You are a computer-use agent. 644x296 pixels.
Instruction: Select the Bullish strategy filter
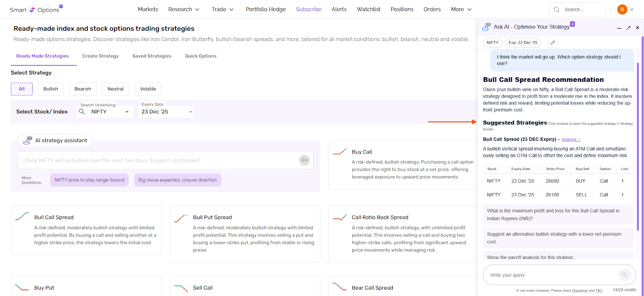[51, 89]
